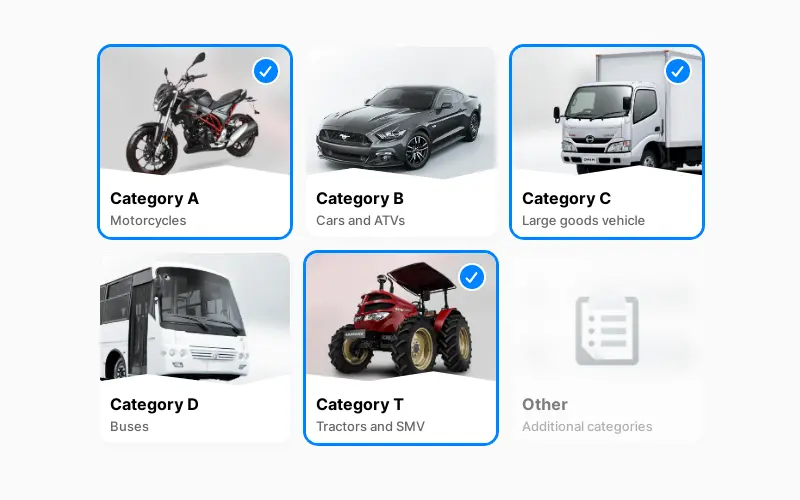Uncheck the Category T checkmark badge
The image size is (800, 500).
coord(472,277)
